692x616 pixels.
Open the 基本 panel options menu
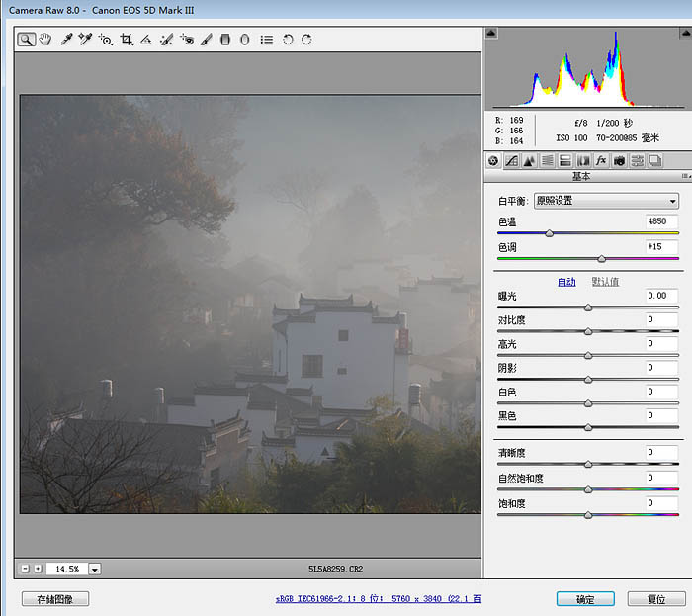[x=684, y=176]
